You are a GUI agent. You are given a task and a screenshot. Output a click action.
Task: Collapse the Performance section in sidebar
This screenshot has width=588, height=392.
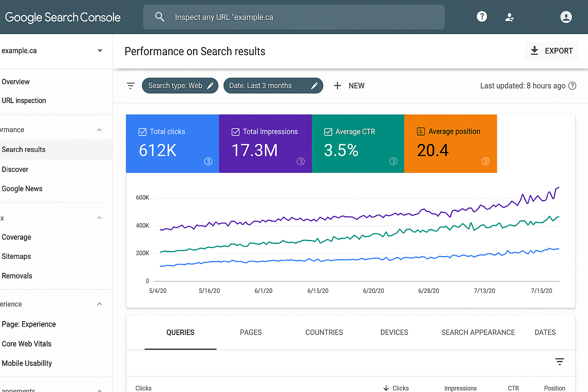[100, 130]
